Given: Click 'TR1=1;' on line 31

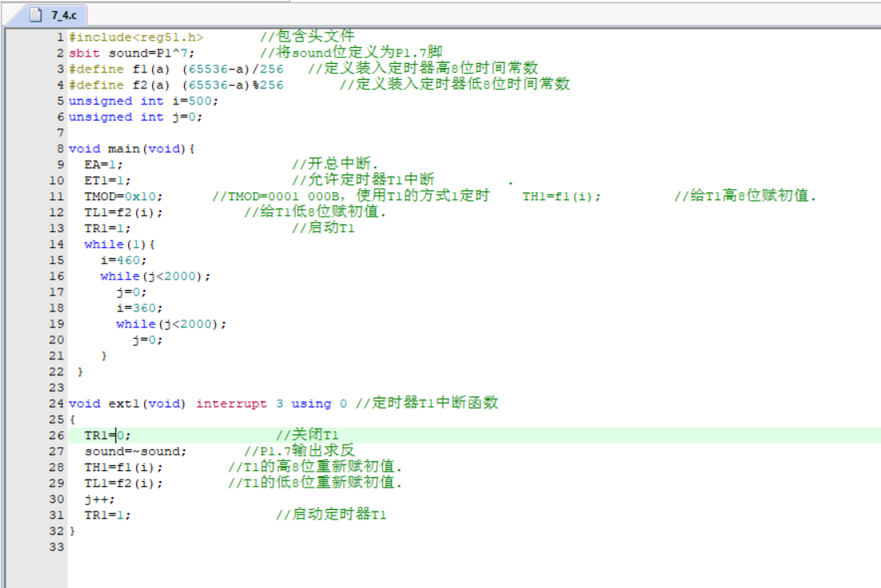Looking at the screenshot, I should tap(108, 515).
